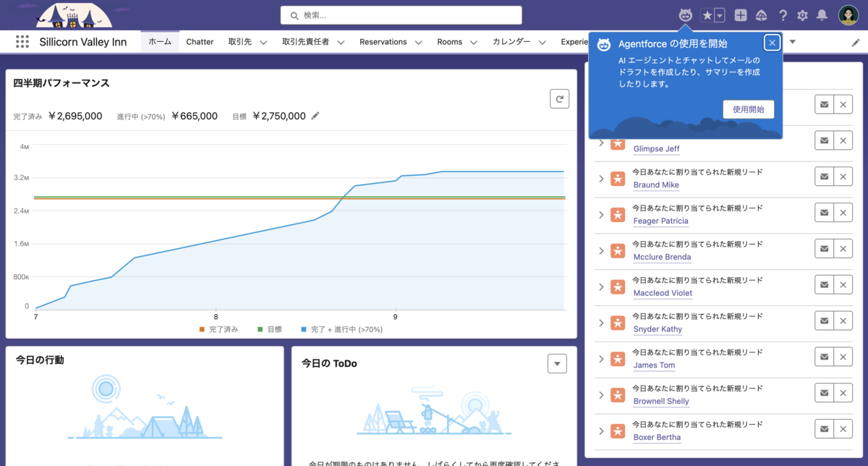868x466 pixels.
Task: Email the Feager Patricia lead
Action: [x=824, y=213]
